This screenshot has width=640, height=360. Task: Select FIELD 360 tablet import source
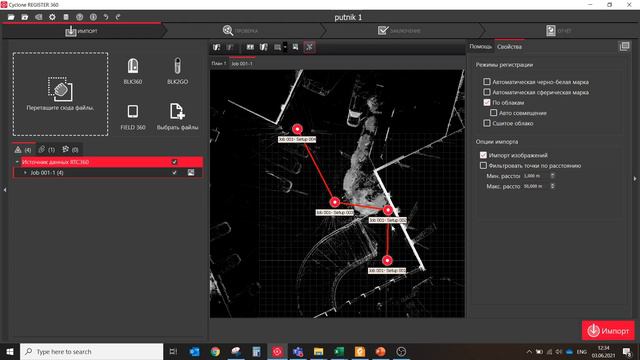pos(133,117)
